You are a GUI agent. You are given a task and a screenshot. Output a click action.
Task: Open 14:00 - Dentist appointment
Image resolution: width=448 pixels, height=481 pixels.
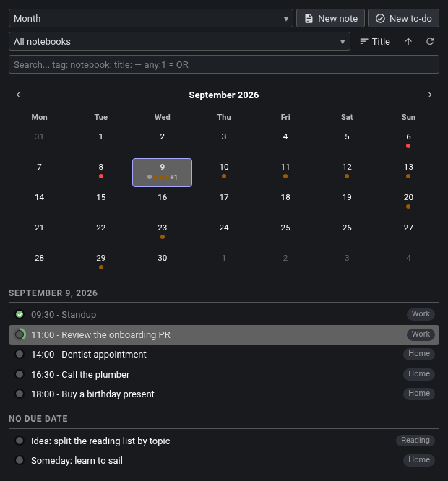[224, 355]
